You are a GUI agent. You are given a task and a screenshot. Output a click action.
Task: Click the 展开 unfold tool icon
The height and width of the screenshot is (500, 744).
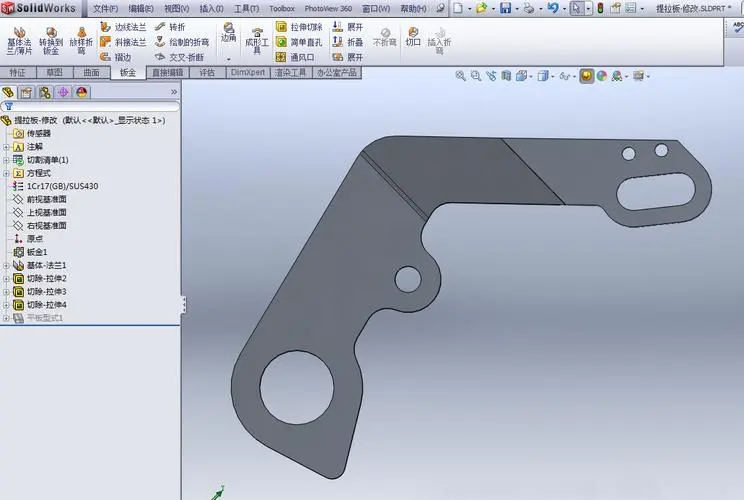[337, 27]
